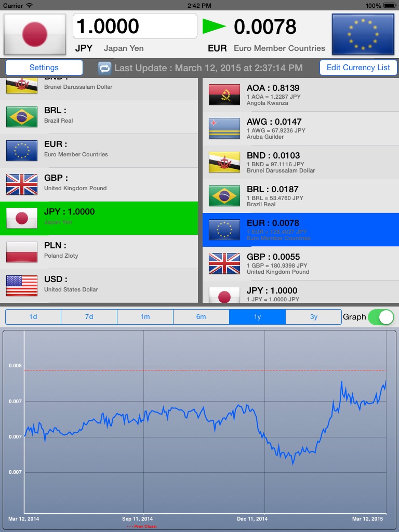Tap Brazil flag beside BRL 0.0187

[224, 196]
